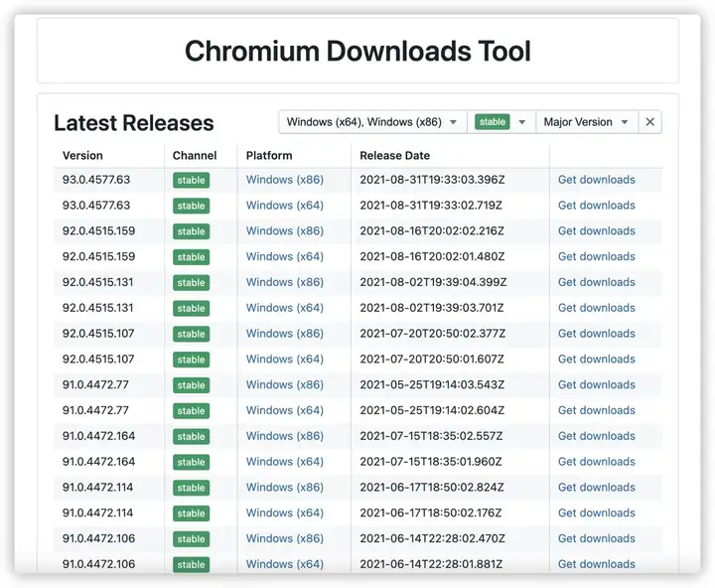Image resolution: width=715 pixels, height=588 pixels.
Task: Open Windows (x86) link in 2021-07-20T20:50:02.377Z row
Action: click(285, 334)
